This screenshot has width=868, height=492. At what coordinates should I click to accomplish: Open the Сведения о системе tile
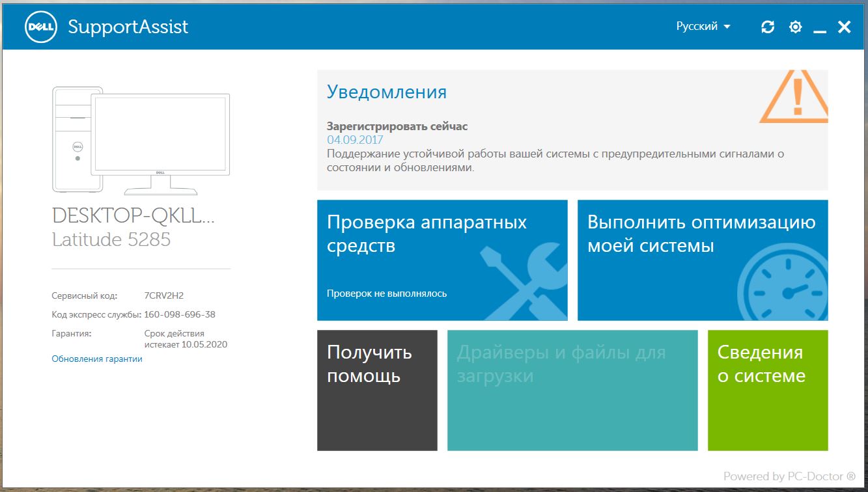[768, 390]
